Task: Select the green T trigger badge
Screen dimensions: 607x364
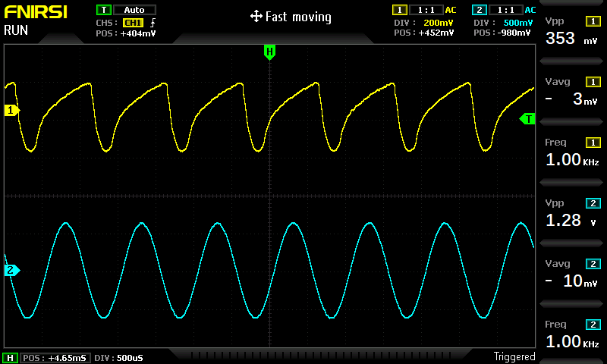Action: pos(104,10)
